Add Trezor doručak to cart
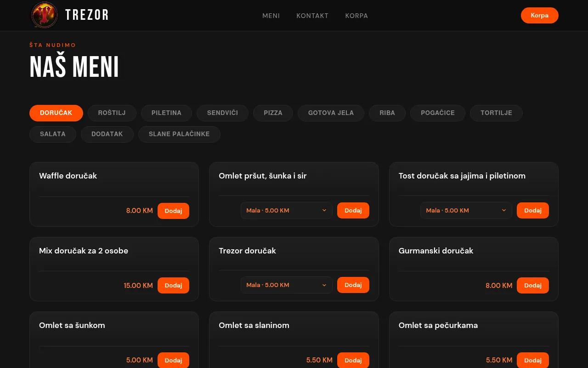The width and height of the screenshot is (588, 368). [x=353, y=285]
